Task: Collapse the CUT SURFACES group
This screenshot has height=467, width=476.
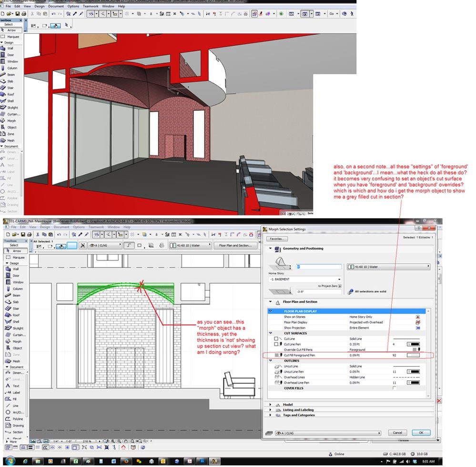Action: (x=271, y=333)
